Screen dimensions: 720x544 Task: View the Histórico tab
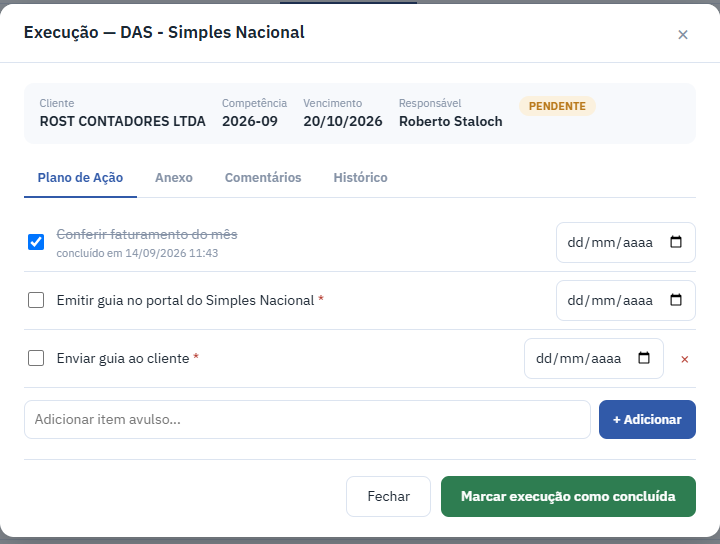[360, 178]
